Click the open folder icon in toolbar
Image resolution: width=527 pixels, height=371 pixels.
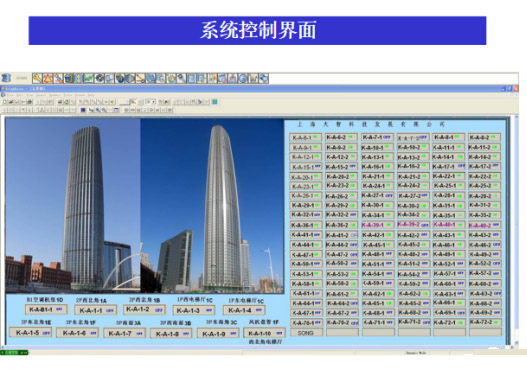[11, 102]
